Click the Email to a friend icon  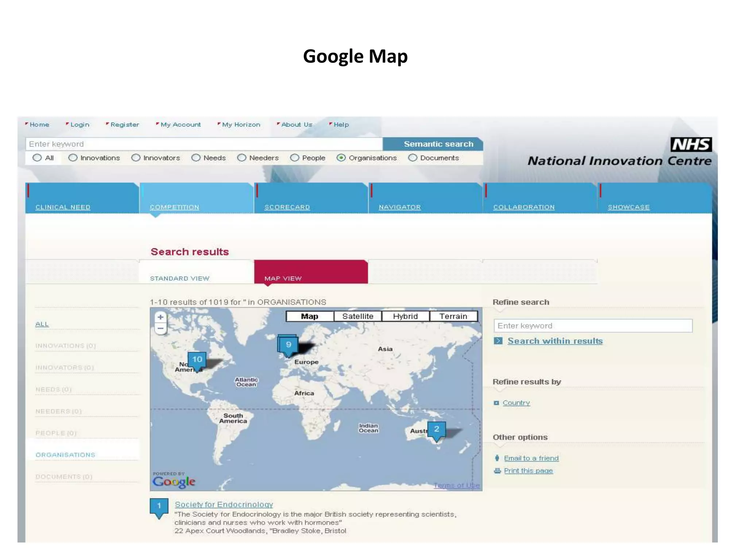(497, 458)
